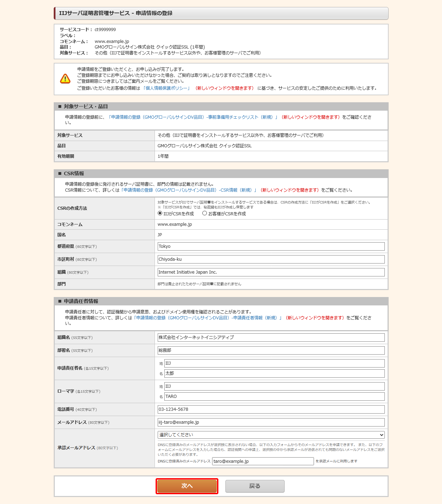442x504 pixels.
Task: Click the header summary line GMOグローバルサイン株式会社 クイック認証SSL (1年間)
Action: [x=150, y=47]
